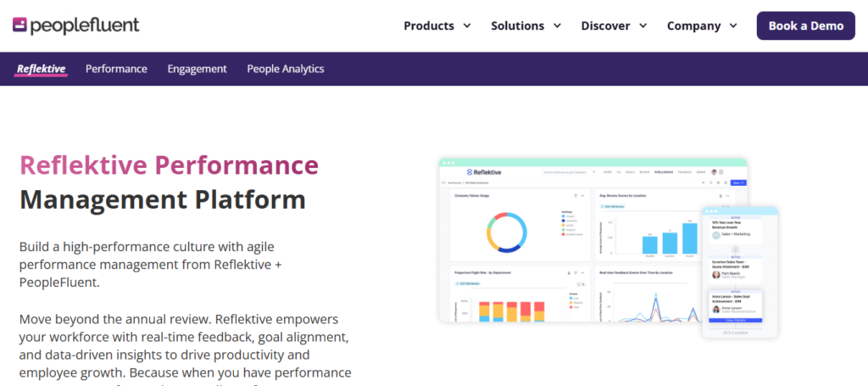Open ellipsis menu on Company Values Usage card
This screenshot has height=386, width=868.
coord(582,195)
